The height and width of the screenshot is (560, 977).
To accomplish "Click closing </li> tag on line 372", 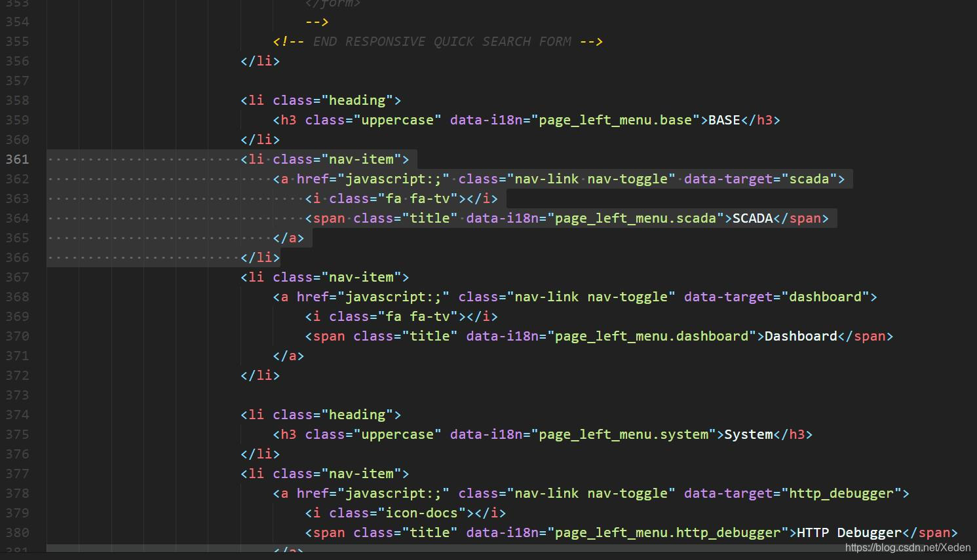I will point(260,375).
